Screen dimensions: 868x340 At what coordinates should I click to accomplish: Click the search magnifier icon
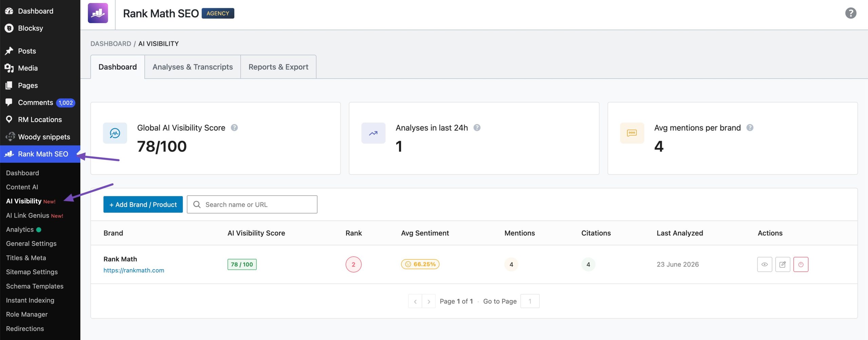pos(197,204)
